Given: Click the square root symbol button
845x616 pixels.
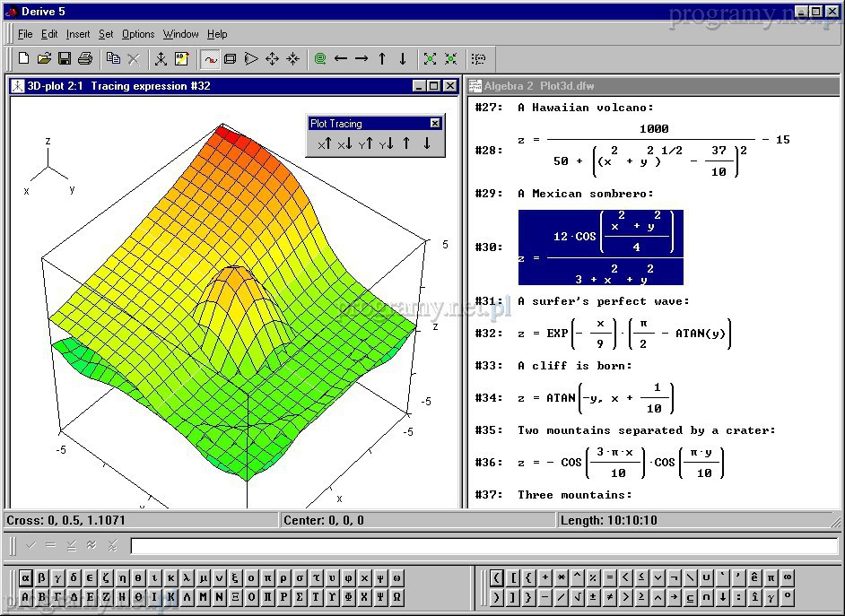Looking at the screenshot, I should click(575, 597).
